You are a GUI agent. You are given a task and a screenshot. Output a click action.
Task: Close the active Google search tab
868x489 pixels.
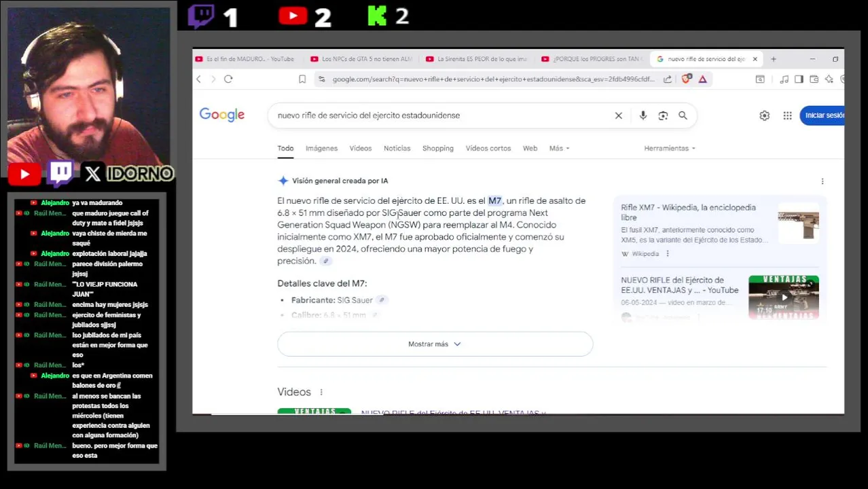click(755, 59)
